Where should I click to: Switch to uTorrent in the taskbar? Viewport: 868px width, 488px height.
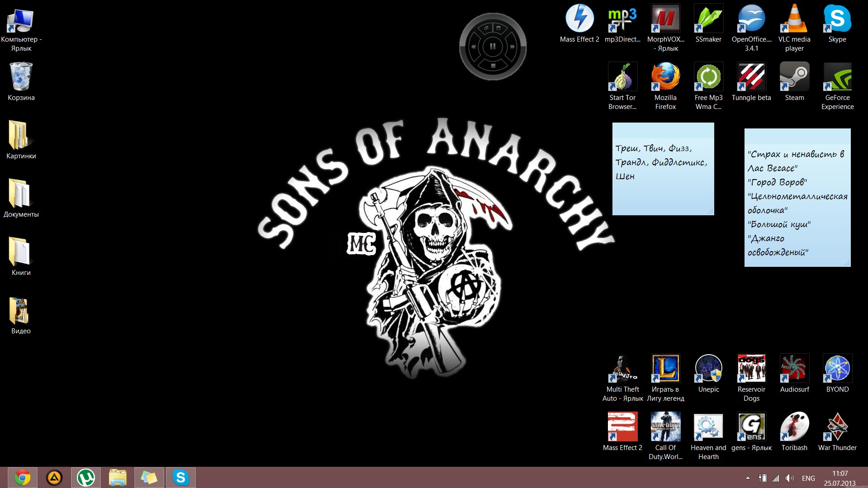86,478
